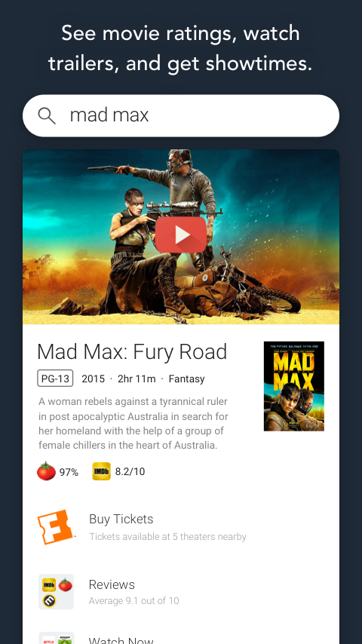Screen dimensions: 362x644
Task: Click 'Average 9.1 out of 10' text
Action: [134, 601]
